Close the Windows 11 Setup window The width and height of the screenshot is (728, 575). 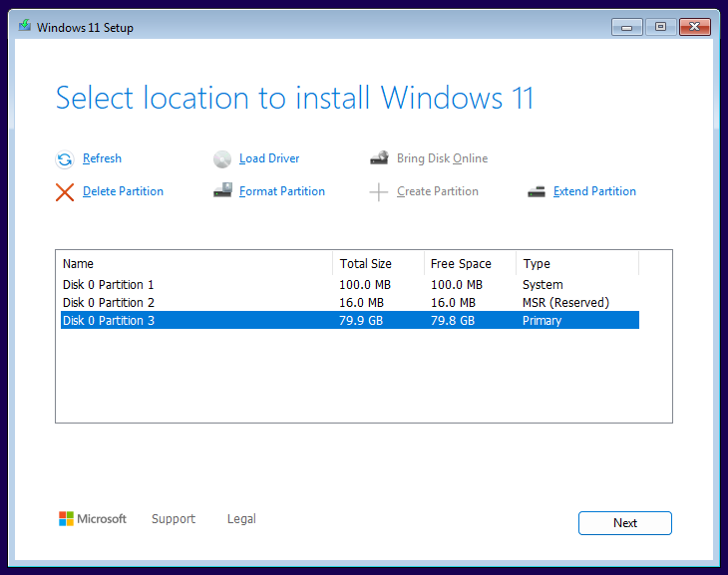(694, 27)
